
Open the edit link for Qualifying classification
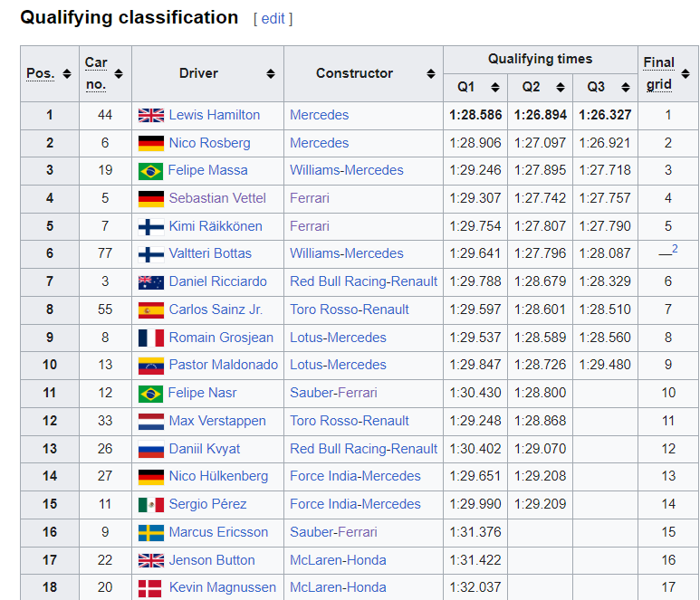tap(273, 19)
